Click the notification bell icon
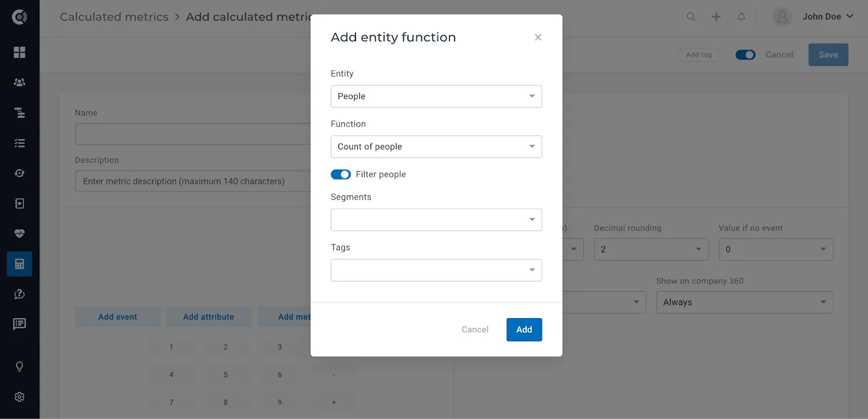868x419 pixels. point(741,17)
